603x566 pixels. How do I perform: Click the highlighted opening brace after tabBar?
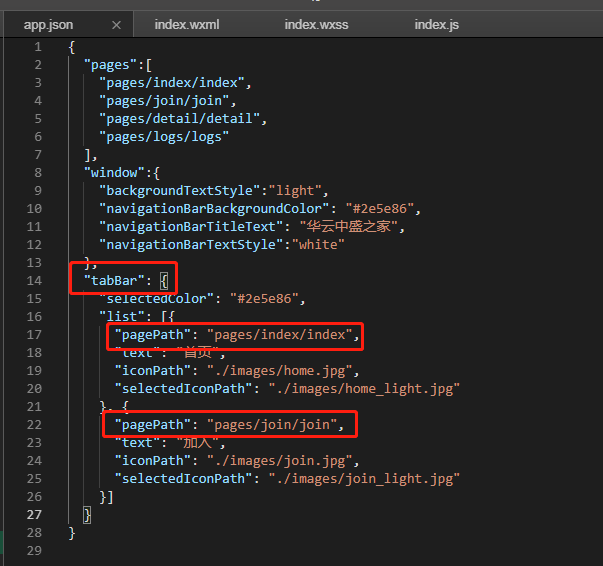coord(164,281)
